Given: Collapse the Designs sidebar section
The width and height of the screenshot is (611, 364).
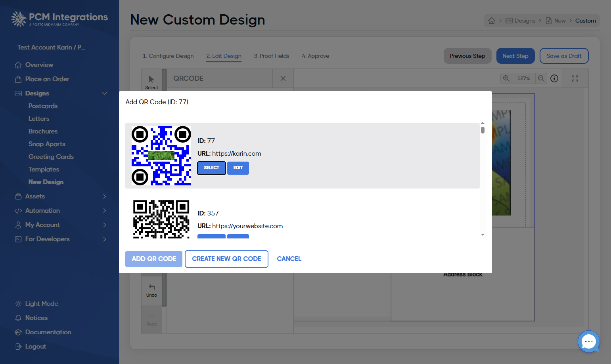Looking at the screenshot, I should coord(105,93).
